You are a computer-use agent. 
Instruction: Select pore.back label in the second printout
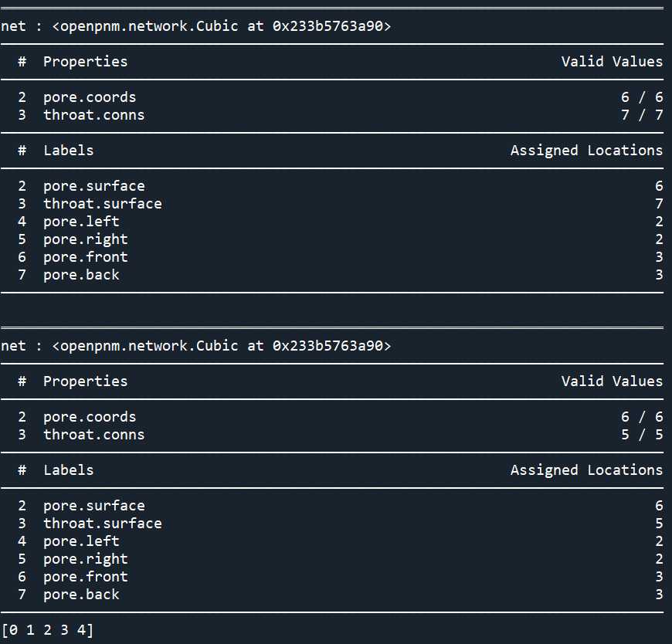coord(81,595)
